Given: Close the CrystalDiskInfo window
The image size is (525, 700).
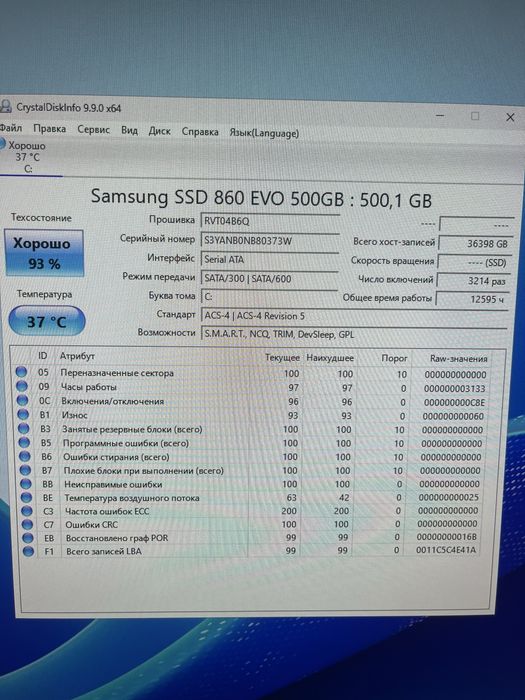Looking at the screenshot, I should (510, 117).
